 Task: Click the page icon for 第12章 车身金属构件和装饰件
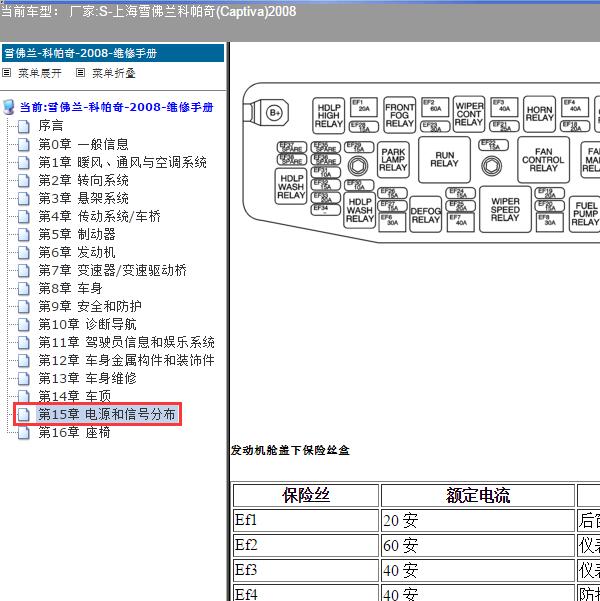pos(23,360)
